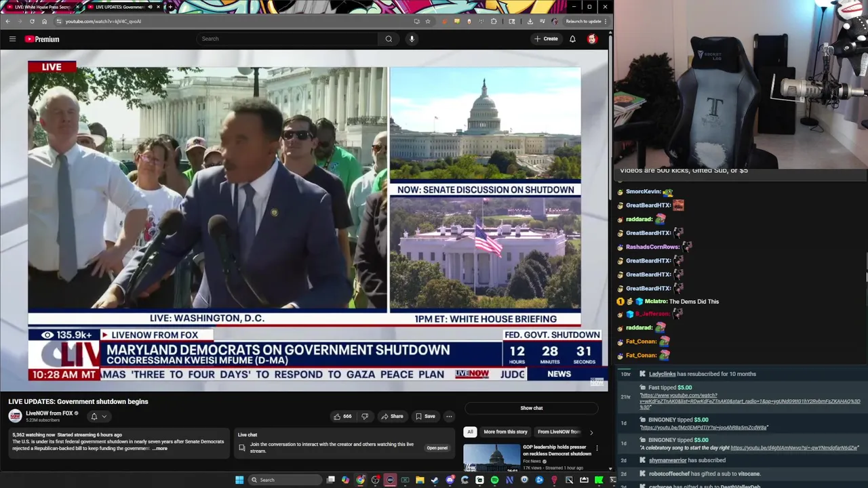Open YouTube link in Fast's tip message
Image resolution: width=868 pixels, height=488 pixels.
(750, 401)
